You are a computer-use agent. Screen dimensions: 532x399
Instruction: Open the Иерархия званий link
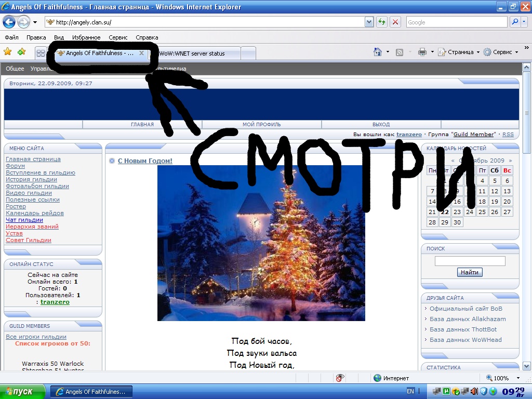click(x=32, y=227)
